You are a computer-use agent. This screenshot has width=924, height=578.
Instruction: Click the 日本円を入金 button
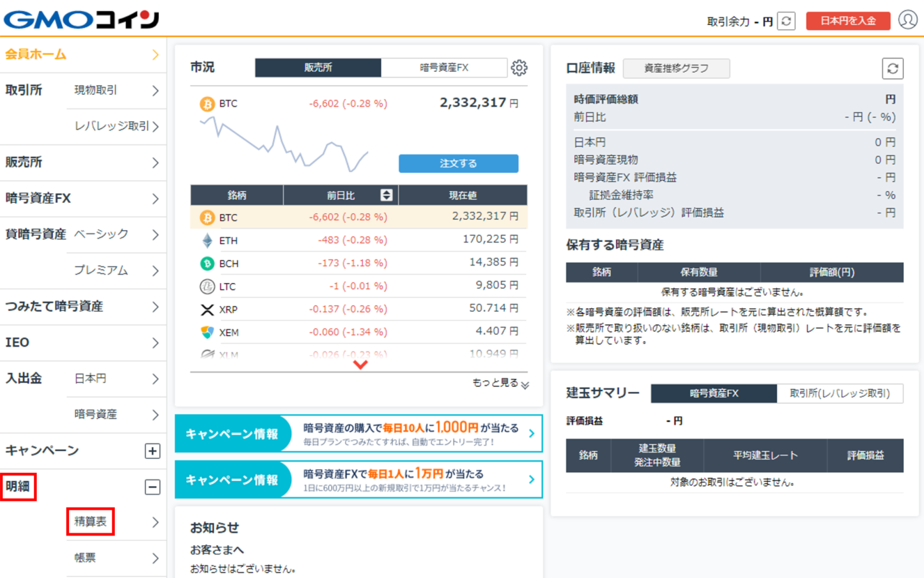click(848, 21)
